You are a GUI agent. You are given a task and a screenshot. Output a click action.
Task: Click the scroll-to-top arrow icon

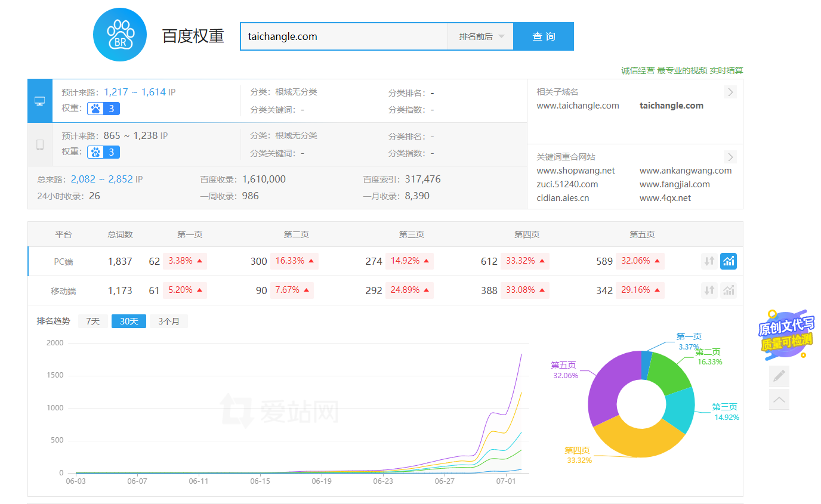coord(779,399)
